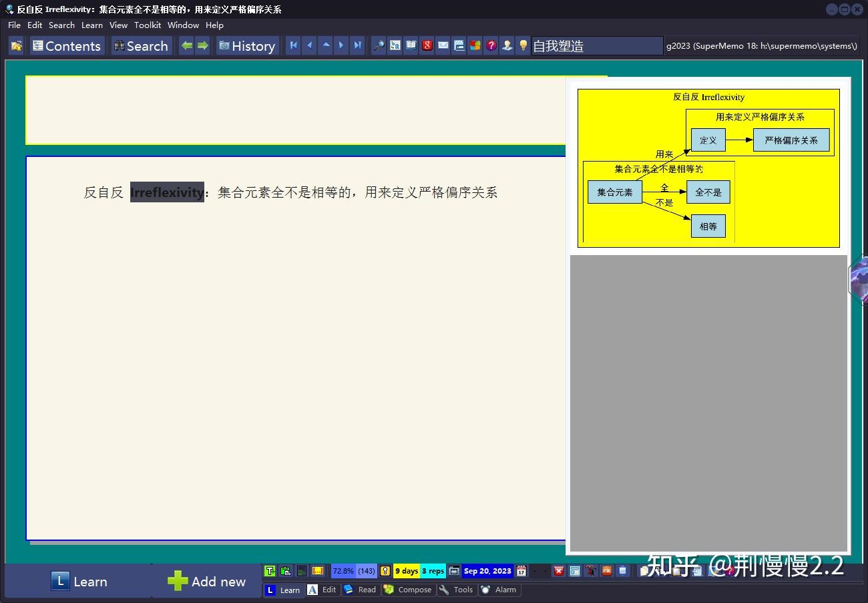Click the search field containing 自我塑造

pyautogui.click(x=594, y=45)
